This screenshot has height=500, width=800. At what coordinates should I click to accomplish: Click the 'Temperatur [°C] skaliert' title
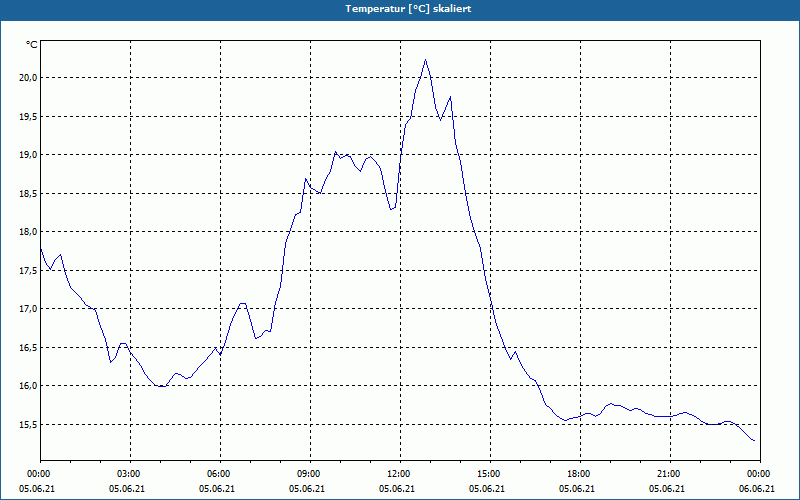click(x=408, y=9)
